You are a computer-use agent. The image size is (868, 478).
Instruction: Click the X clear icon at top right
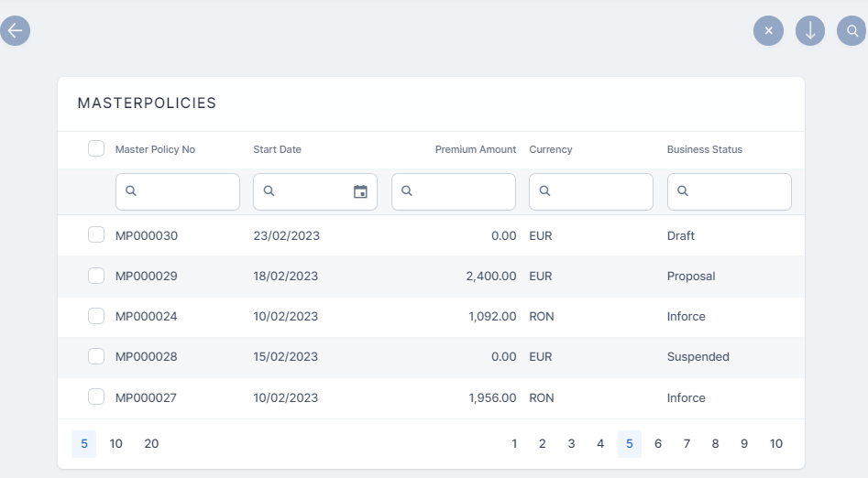coord(768,30)
